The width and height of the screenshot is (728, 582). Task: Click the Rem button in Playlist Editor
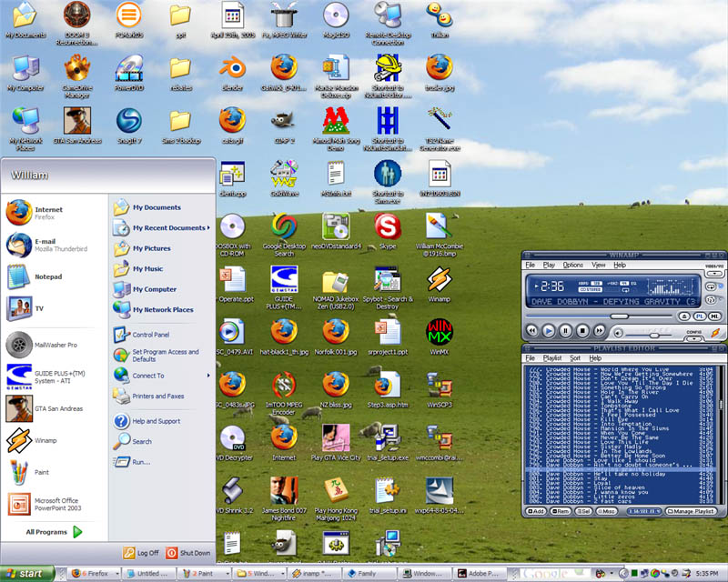point(561,511)
